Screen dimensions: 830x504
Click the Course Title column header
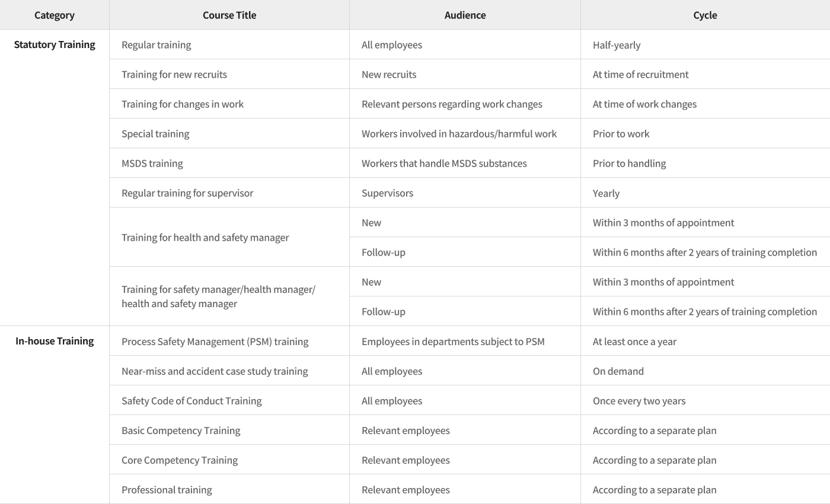229,15
